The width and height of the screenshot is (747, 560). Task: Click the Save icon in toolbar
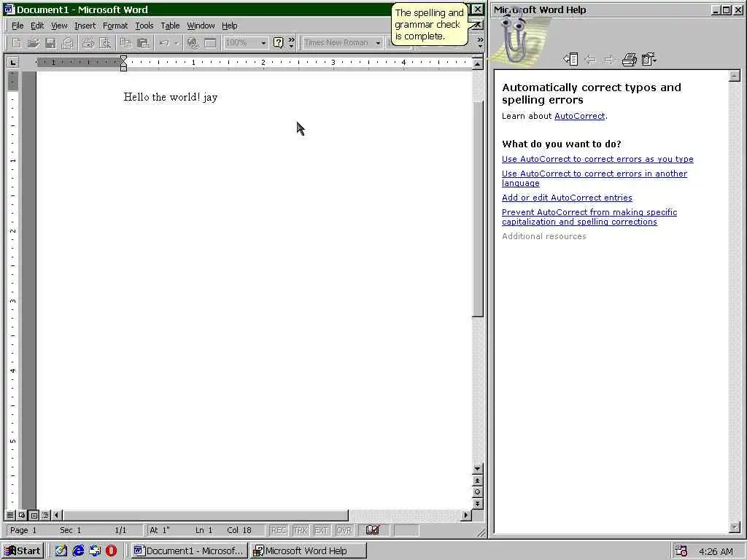50,43
